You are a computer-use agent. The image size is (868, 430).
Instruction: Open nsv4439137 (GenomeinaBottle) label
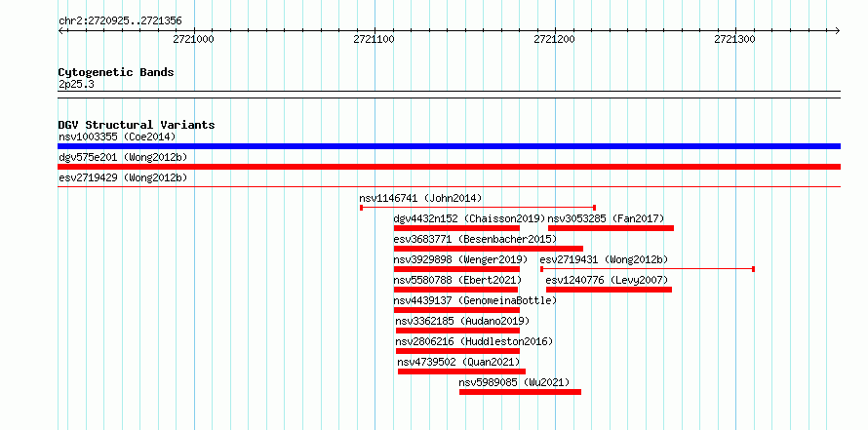475,300
